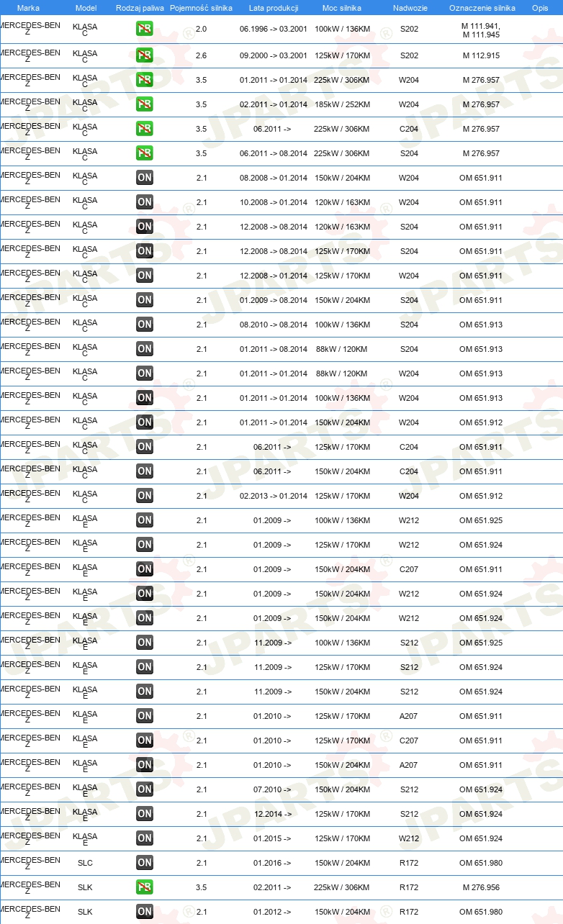Select the engine code M 112.915
The height and width of the screenshot is (924, 563).
481,55
